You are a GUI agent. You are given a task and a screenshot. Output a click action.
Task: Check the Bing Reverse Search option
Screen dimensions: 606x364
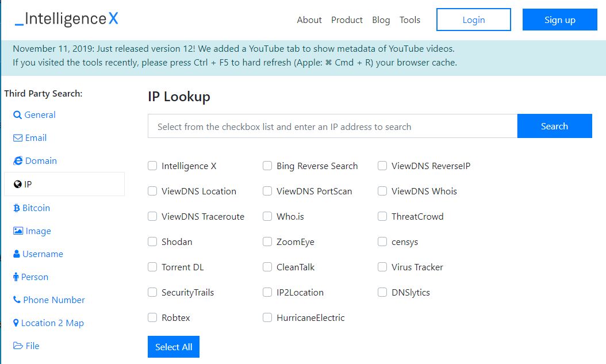tap(267, 166)
